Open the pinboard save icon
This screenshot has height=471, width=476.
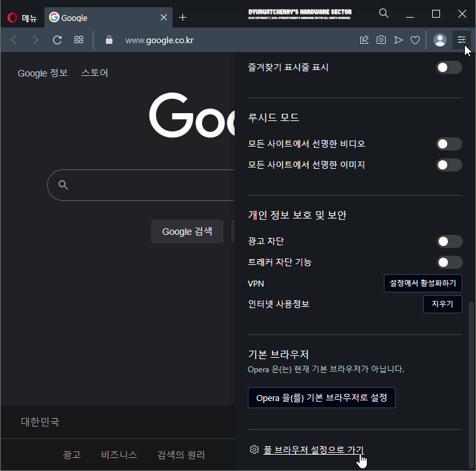[364, 40]
